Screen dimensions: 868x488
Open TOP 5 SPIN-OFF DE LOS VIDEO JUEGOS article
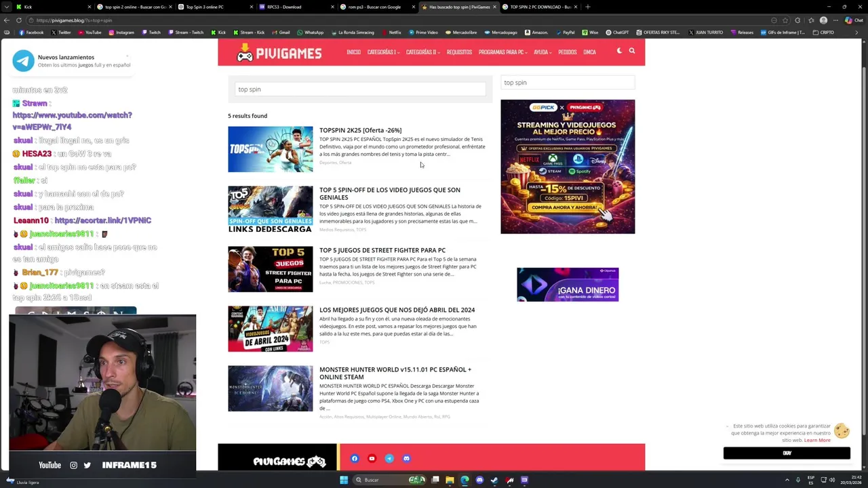click(390, 194)
